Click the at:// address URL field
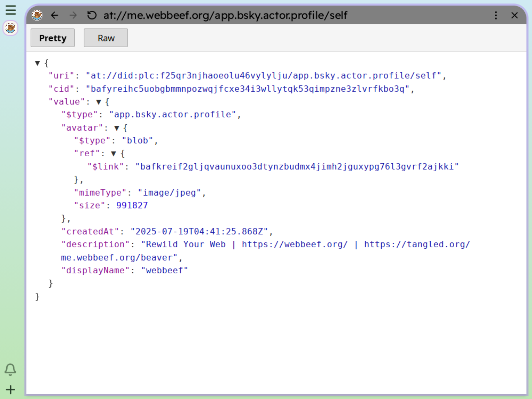 (225, 15)
